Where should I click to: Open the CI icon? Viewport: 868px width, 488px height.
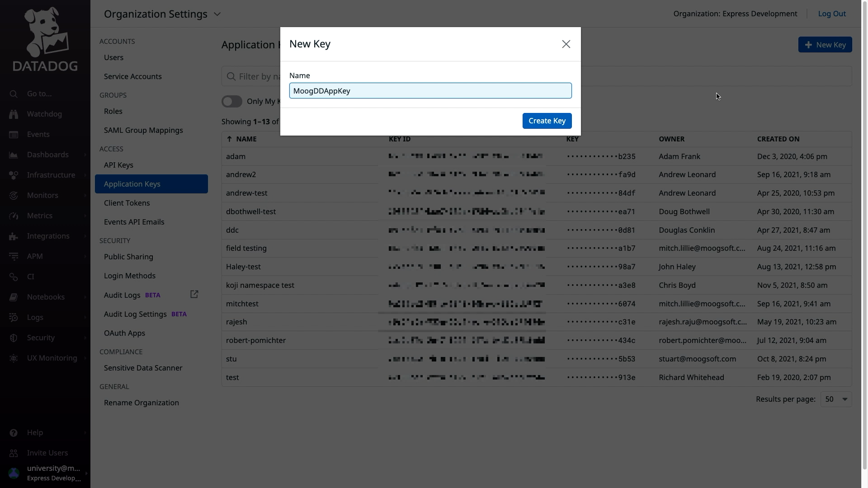14,277
